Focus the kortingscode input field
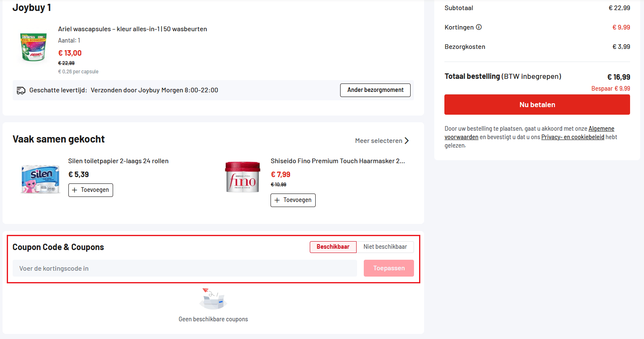 (x=185, y=268)
